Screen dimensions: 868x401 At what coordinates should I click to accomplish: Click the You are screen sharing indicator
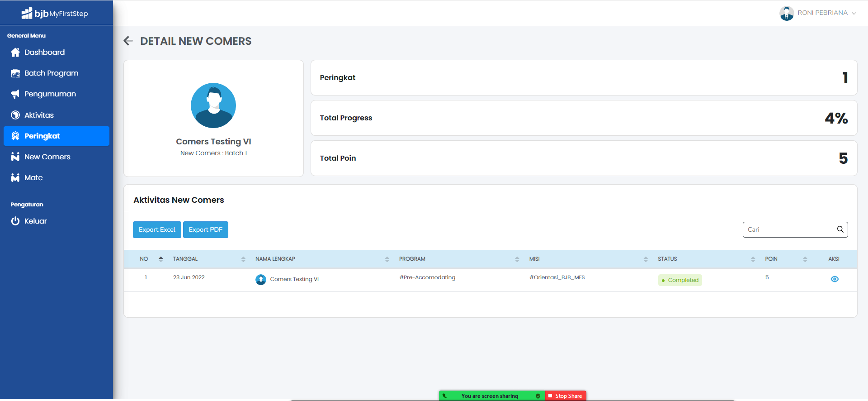pyautogui.click(x=490, y=396)
